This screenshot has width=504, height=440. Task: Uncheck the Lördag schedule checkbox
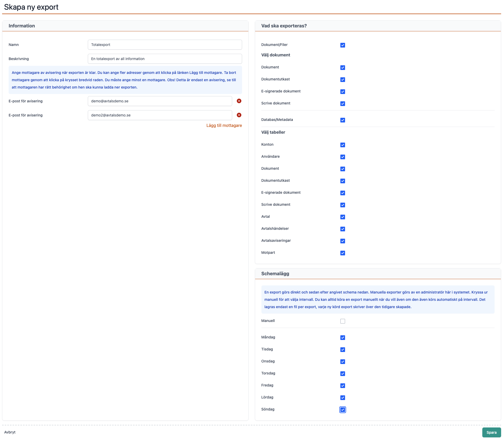[342, 398]
